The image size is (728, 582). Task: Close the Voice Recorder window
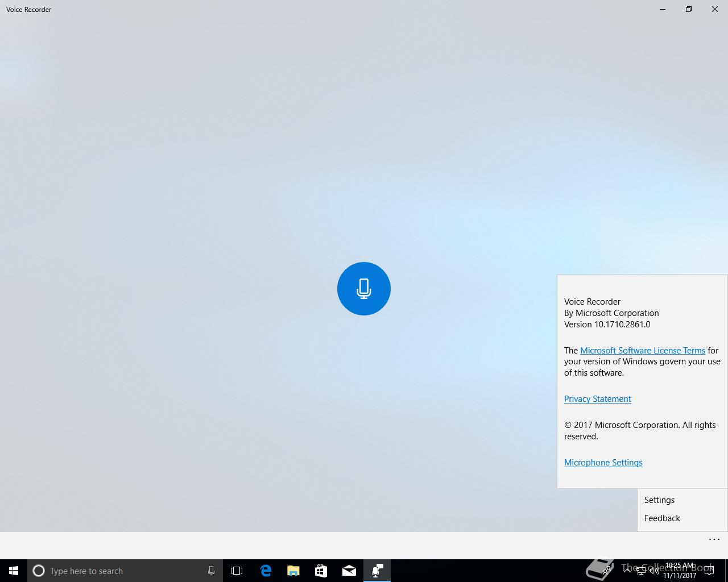click(715, 9)
